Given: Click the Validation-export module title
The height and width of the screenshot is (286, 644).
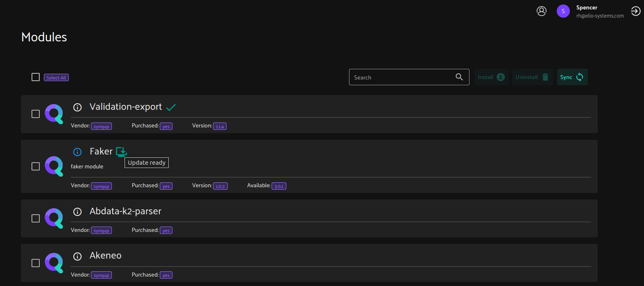Looking at the screenshot, I should pos(126,107).
